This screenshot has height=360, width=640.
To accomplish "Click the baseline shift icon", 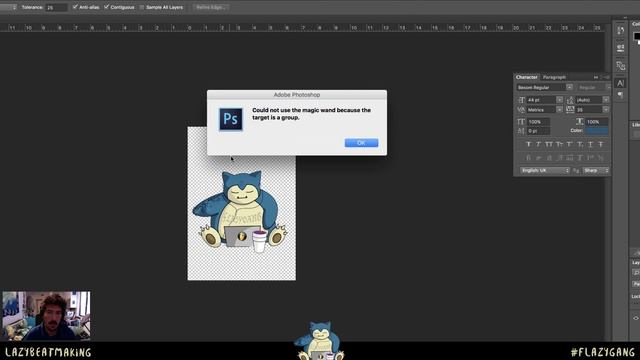I will point(521,131).
